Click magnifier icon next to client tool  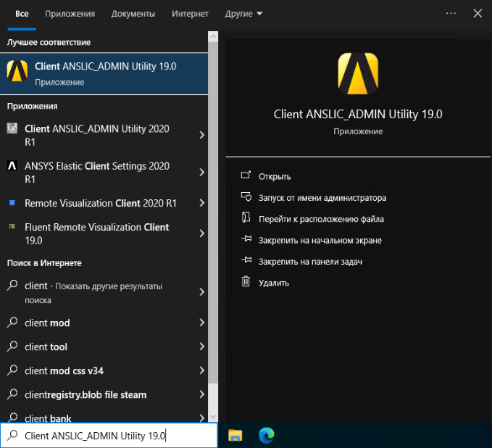tap(12, 346)
